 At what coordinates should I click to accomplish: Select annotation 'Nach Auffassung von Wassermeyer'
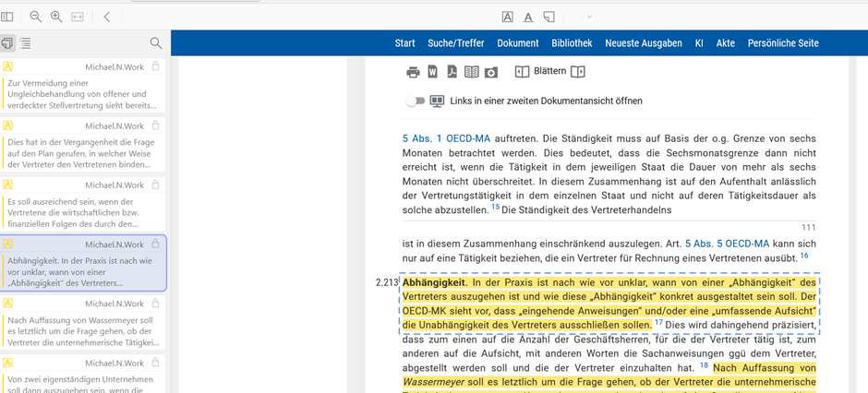tap(83, 322)
